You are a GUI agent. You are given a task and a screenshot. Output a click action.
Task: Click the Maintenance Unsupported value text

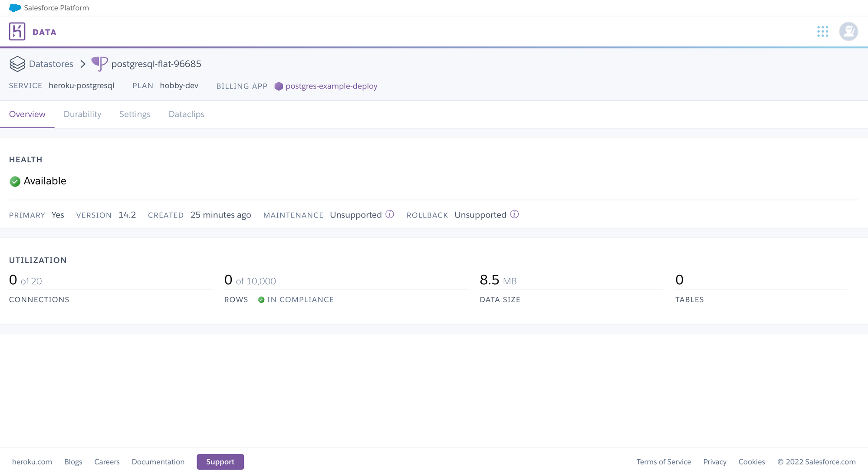click(x=356, y=215)
